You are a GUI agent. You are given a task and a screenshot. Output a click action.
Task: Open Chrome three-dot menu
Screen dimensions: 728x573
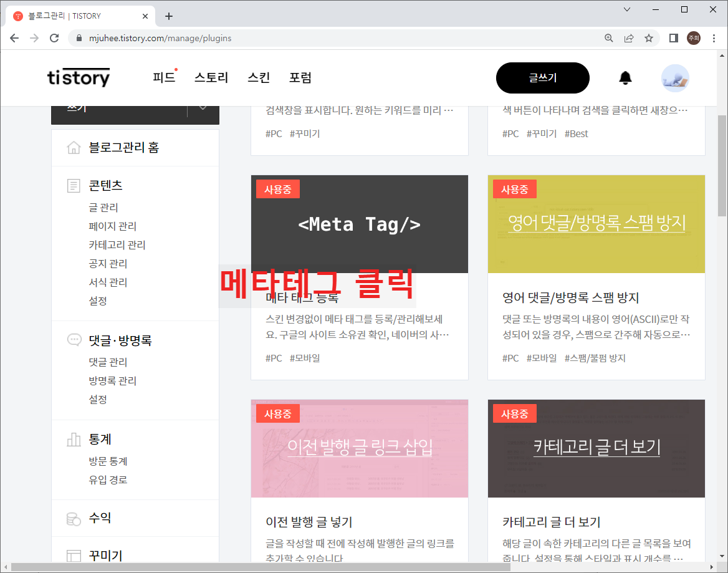click(x=714, y=38)
